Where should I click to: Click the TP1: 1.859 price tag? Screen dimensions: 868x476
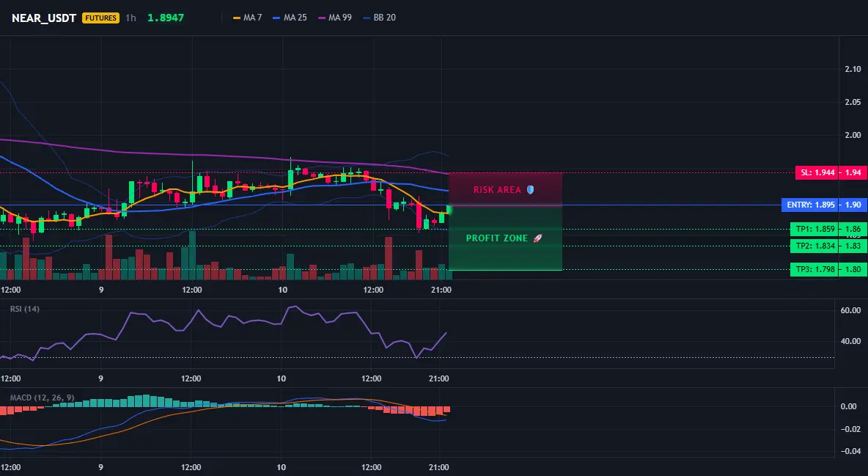tap(814, 229)
